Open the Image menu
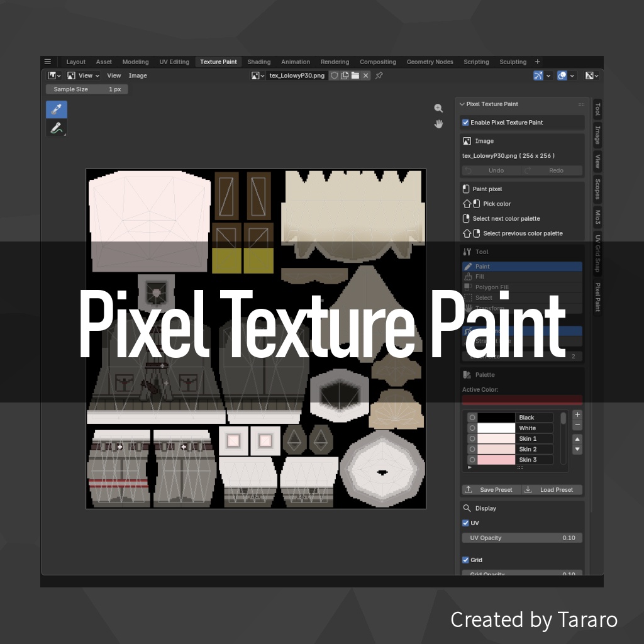This screenshot has height=644, width=644. point(138,75)
